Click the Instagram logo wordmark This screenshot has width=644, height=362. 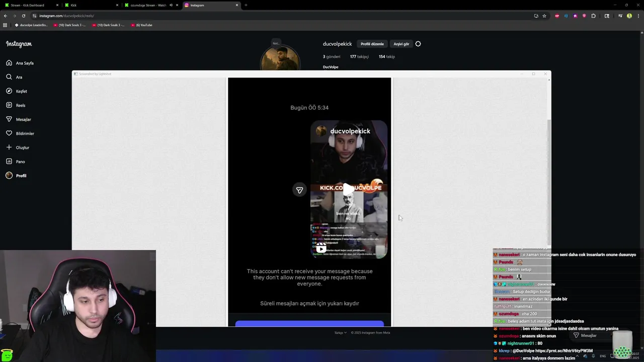pos(19,44)
